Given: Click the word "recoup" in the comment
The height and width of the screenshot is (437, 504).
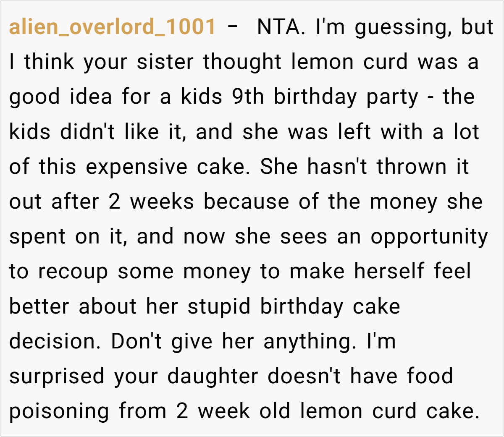Looking at the screenshot, I should pyautogui.click(x=73, y=272).
